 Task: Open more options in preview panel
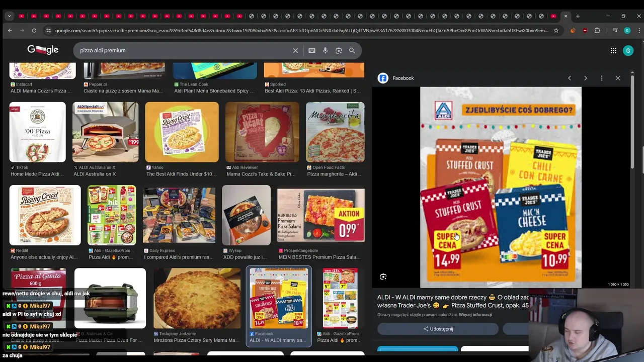point(602,78)
